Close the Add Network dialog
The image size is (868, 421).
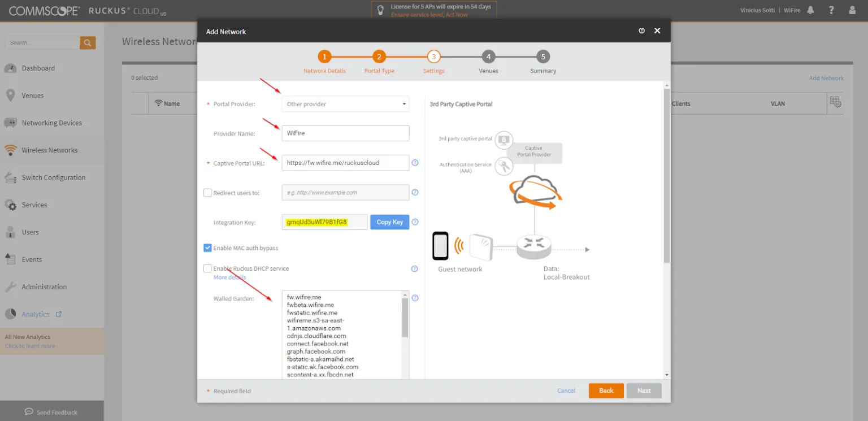point(657,31)
